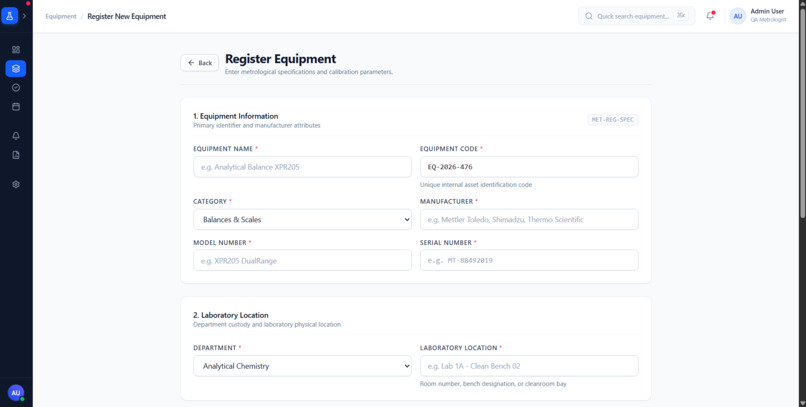806x407 pixels.
Task: Click the Back button
Action: click(199, 63)
